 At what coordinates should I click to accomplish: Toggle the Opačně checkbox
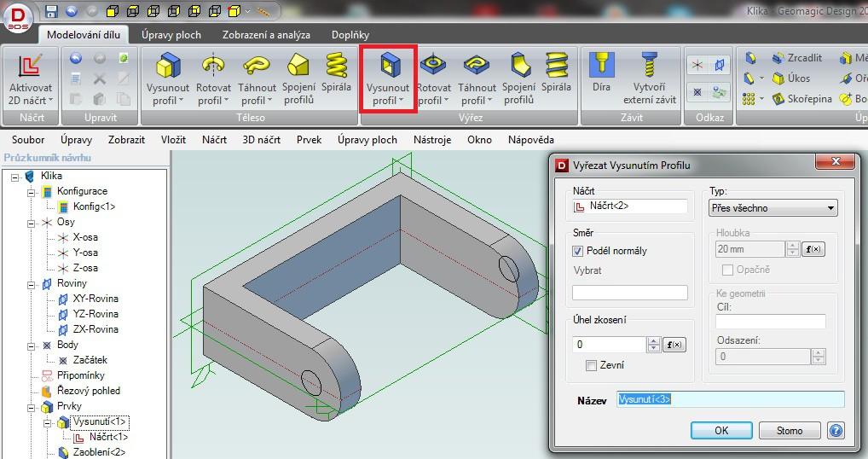727,270
